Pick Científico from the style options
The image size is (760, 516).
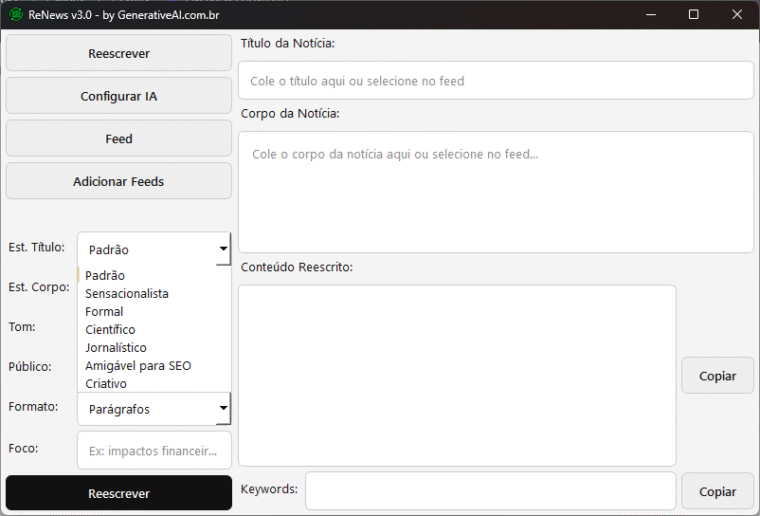point(110,330)
